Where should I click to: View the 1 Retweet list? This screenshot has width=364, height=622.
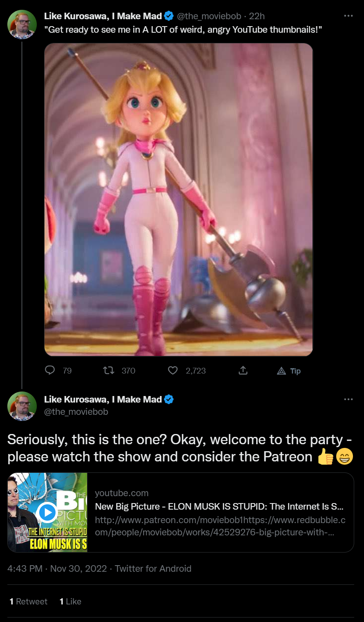(x=29, y=601)
